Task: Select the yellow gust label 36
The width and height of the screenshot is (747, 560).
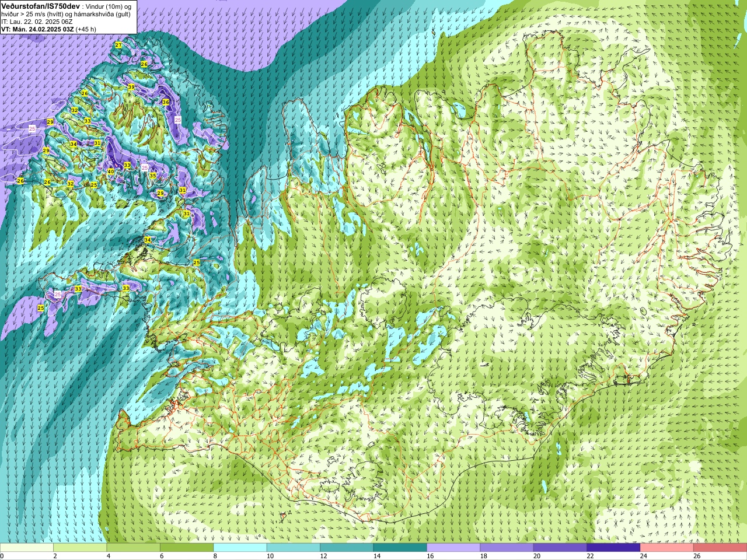Action: click(166, 102)
